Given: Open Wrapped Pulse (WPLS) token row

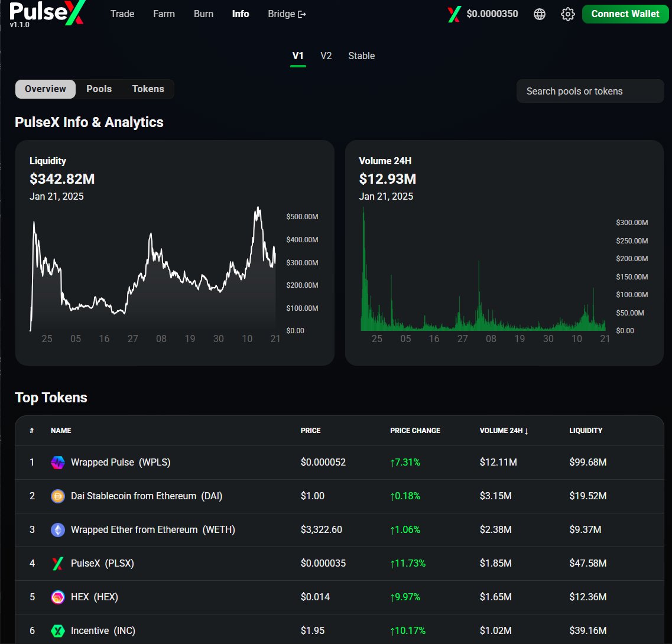Looking at the screenshot, I should click(339, 463).
